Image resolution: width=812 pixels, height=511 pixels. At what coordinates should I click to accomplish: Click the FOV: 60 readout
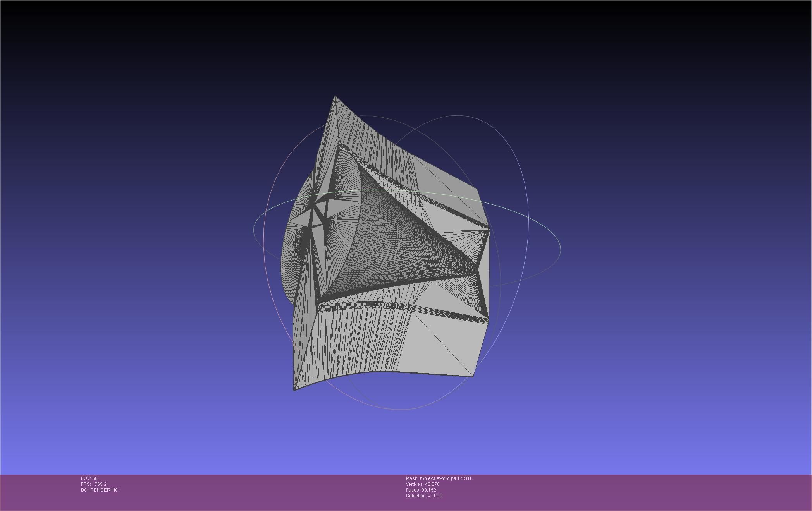[x=89, y=478]
